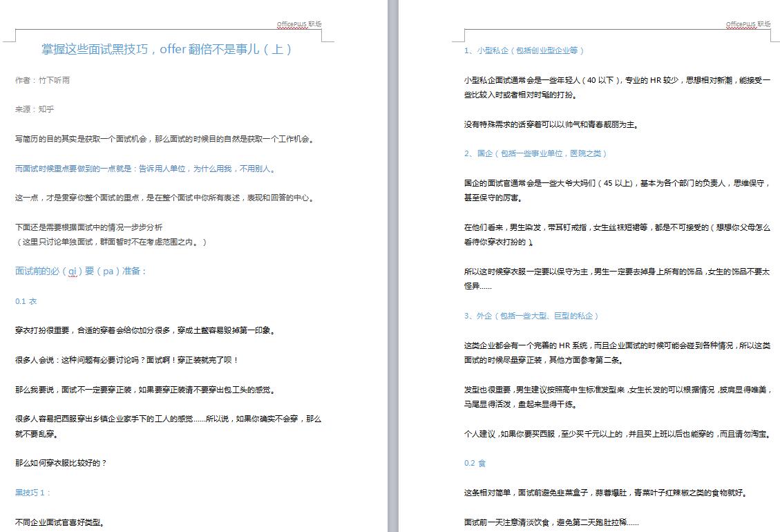Click the heading 3、外企
The height and width of the screenshot is (532, 780).
pyautogui.click(x=531, y=316)
